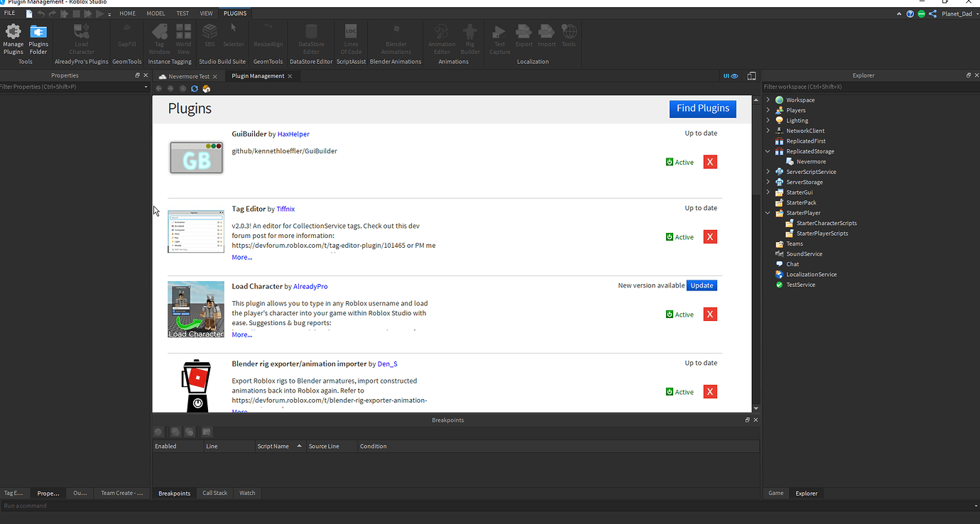
Task: Switch to the MODEL ribbon tab
Action: 156,13
